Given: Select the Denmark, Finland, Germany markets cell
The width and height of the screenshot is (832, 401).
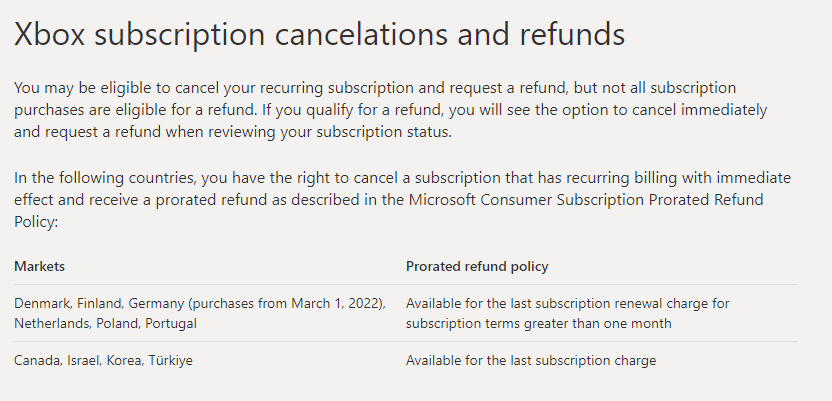Looking at the screenshot, I should pyautogui.click(x=200, y=313).
